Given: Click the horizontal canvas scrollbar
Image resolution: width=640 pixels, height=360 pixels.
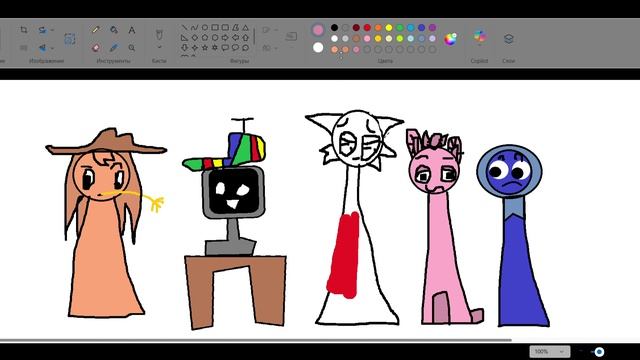Looking at the screenshot, I should pos(256,340).
